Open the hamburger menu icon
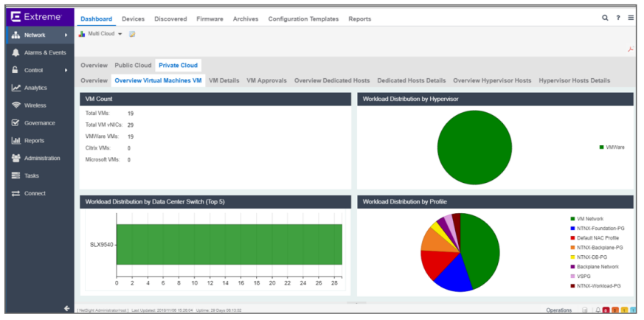The image size is (644, 320). (631, 18)
